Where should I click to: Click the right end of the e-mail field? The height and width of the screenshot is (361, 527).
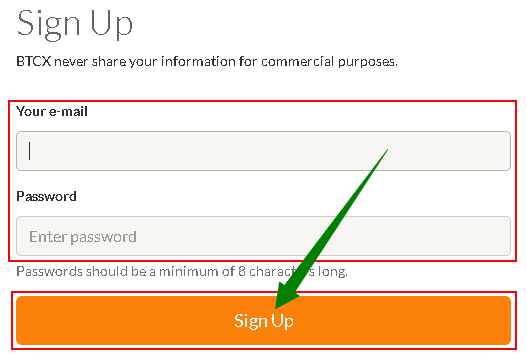(501, 151)
